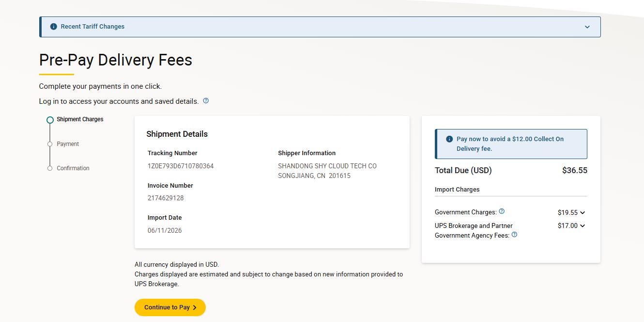Click shipper name SHANDONG SHY CLOUD TECH CO
The width and height of the screenshot is (644, 322).
(327, 166)
